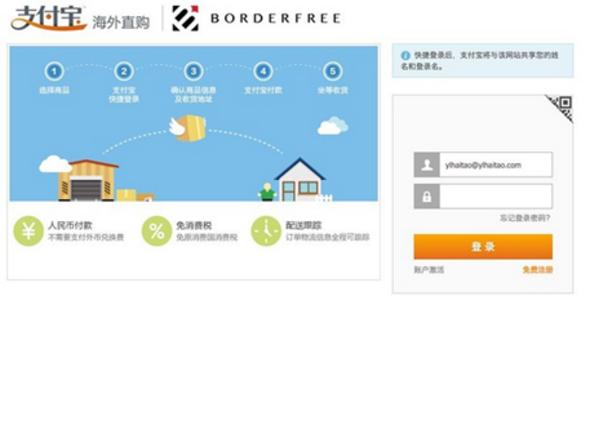
Task: Focus the email field showing yihaitao@yihaitao.com
Action: pos(496,165)
